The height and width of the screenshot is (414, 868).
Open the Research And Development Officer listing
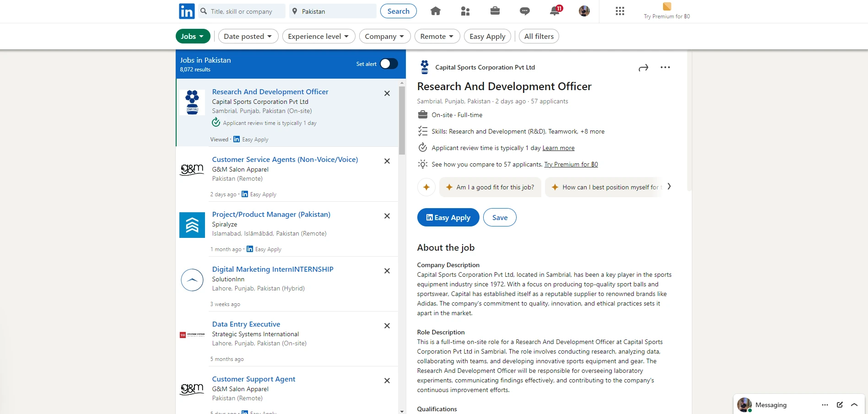pos(270,91)
